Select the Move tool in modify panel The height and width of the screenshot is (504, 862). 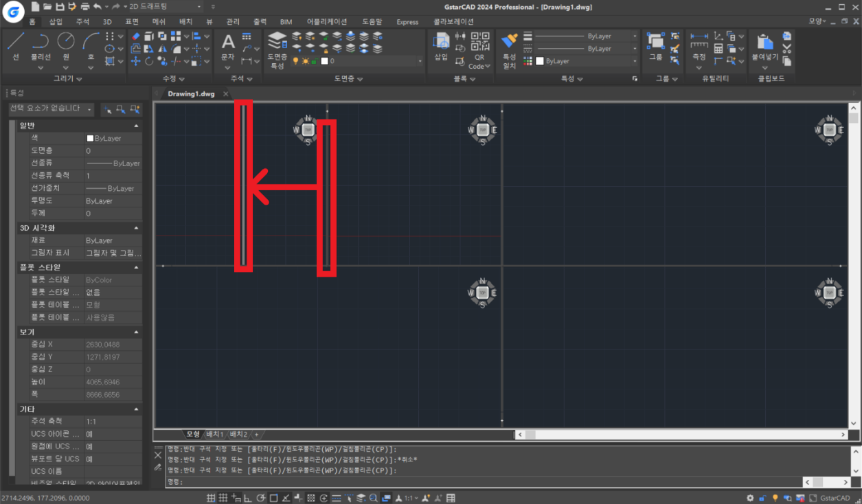pos(135,61)
